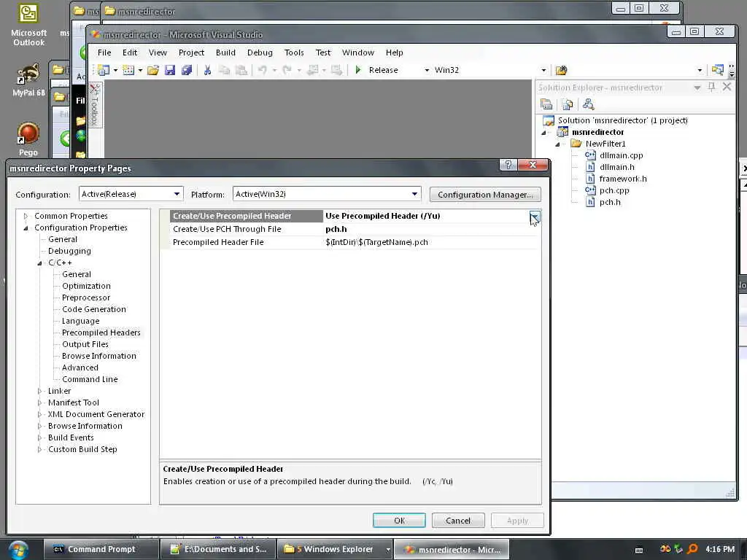747x560 pixels.
Task: Select NewFilter1 folder in Solution Explorer
Action: coord(605,144)
